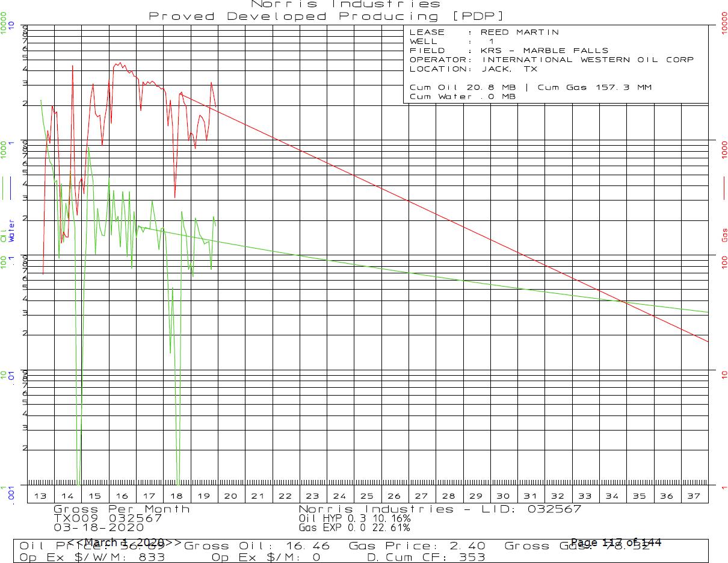This screenshot has width=728, height=563.
Task: Select the Gas EXP 0.0 22.61% text
Action: 354,528
